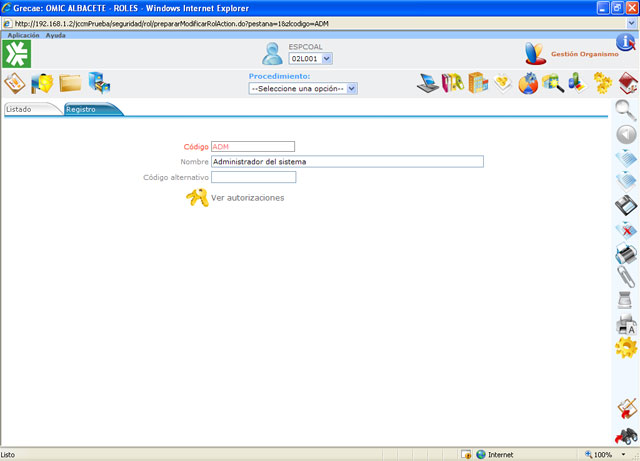
Task: Switch to the Listado tab
Action: point(33,109)
